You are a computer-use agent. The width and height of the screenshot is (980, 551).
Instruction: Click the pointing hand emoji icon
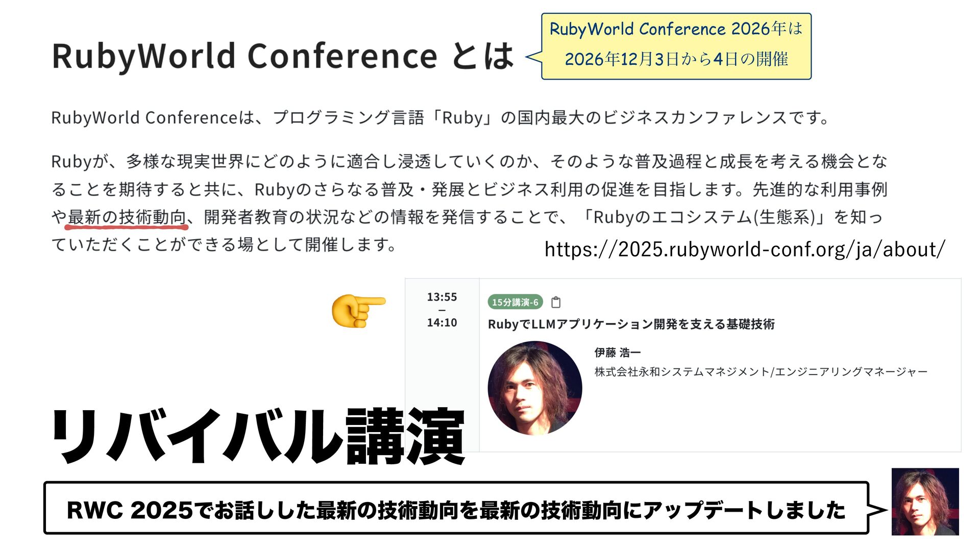(x=358, y=310)
